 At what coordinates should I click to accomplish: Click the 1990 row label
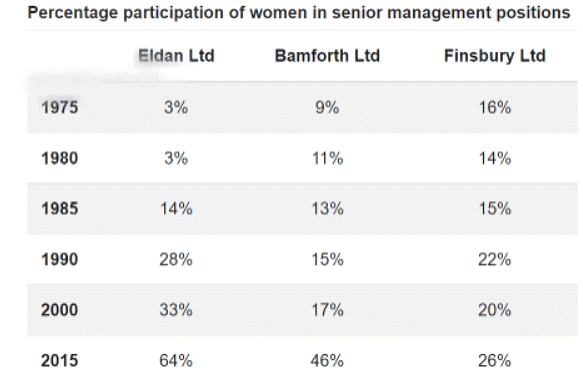click(x=59, y=259)
